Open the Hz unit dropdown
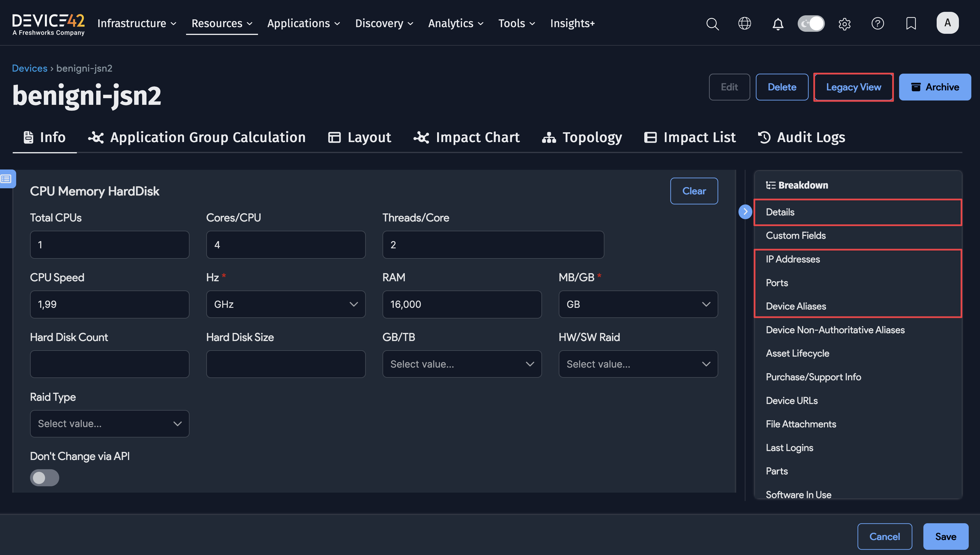 point(286,304)
